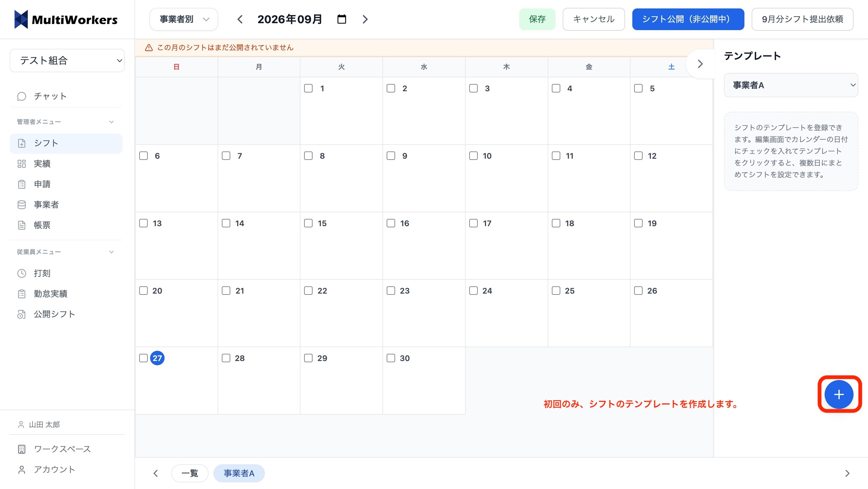Viewport: 868px width, 489px height.
Task: Collapse the 管理者メニュー section
Action: pos(66,122)
